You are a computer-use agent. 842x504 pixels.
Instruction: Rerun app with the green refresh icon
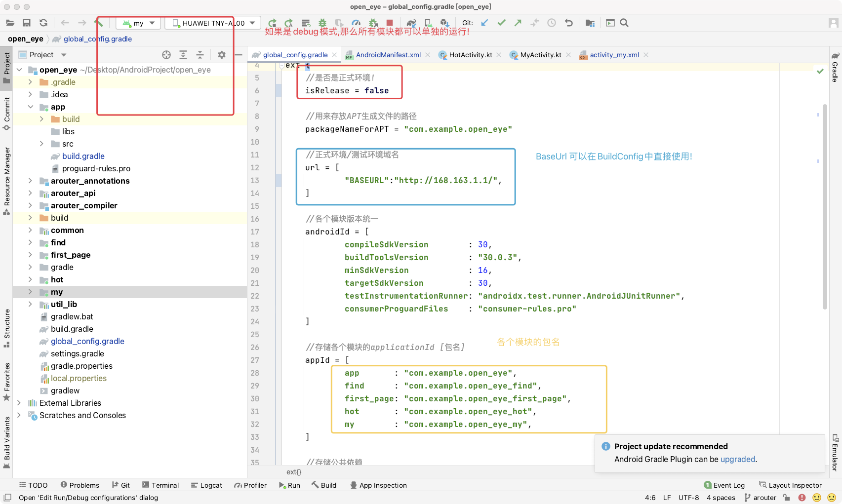click(x=272, y=23)
